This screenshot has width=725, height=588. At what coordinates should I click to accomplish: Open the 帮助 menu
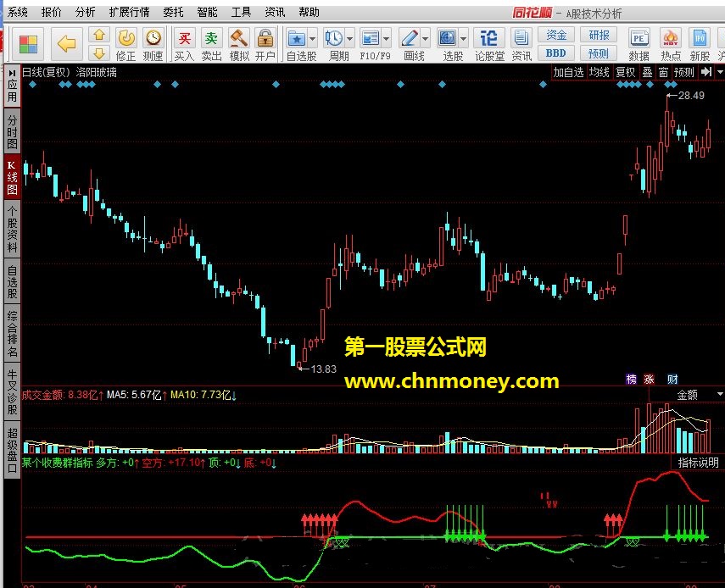point(309,12)
